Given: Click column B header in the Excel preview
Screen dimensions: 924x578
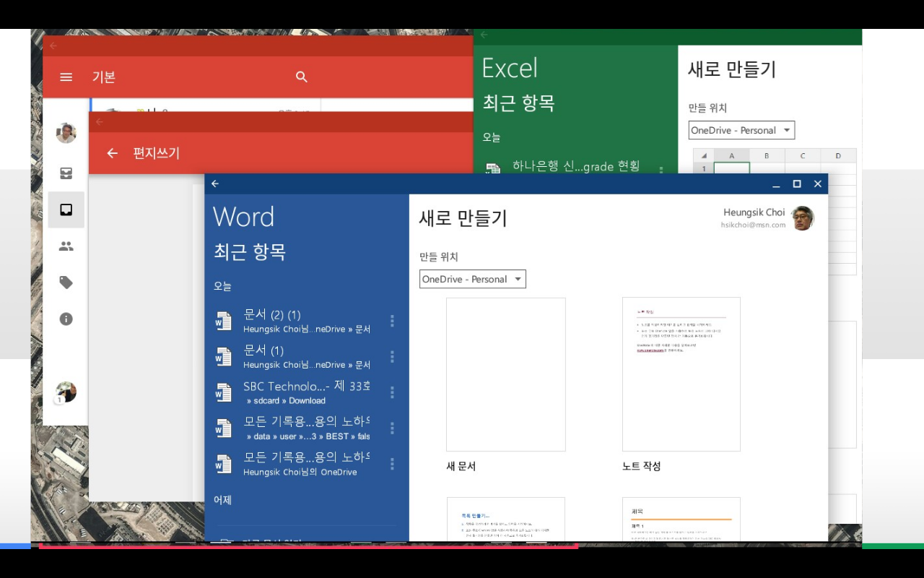Looking at the screenshot, I should (x=767, y=155).
